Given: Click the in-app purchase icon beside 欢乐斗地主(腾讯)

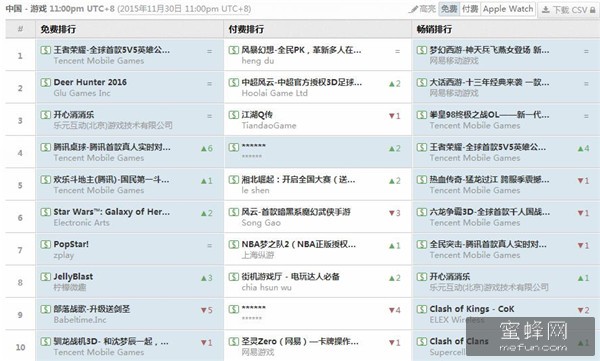Looking at the screenshot, I should tap(46, 180).
